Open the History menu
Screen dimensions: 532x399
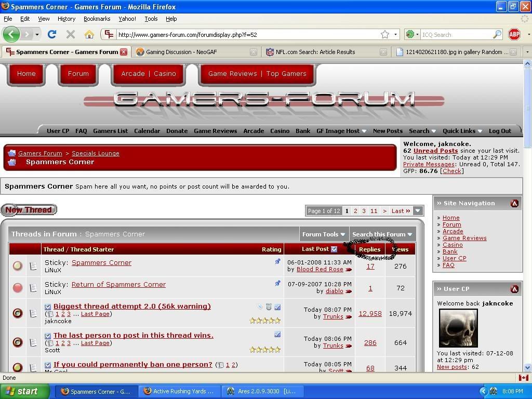66,19
